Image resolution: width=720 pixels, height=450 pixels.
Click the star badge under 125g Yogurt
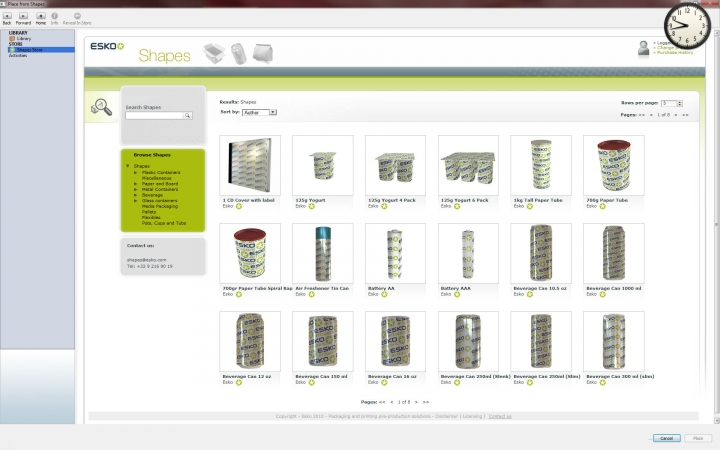coord(312,206)
